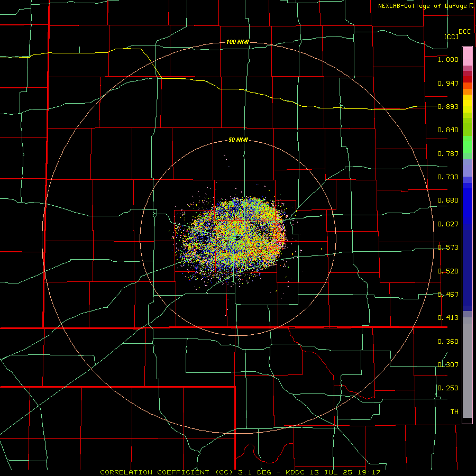Click the [CC] legend label
Screen dimensions: 476x476
pyautogui.click(x=451, y=36)
